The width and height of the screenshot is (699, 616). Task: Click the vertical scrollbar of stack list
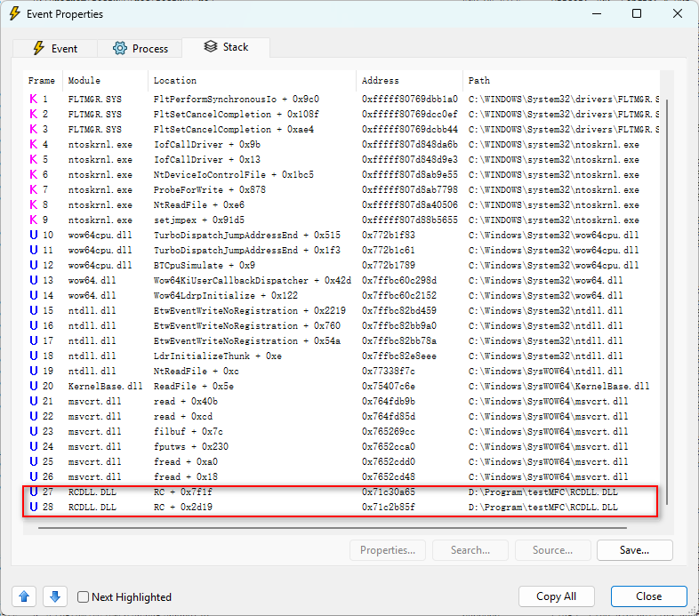tap(667, 301)
